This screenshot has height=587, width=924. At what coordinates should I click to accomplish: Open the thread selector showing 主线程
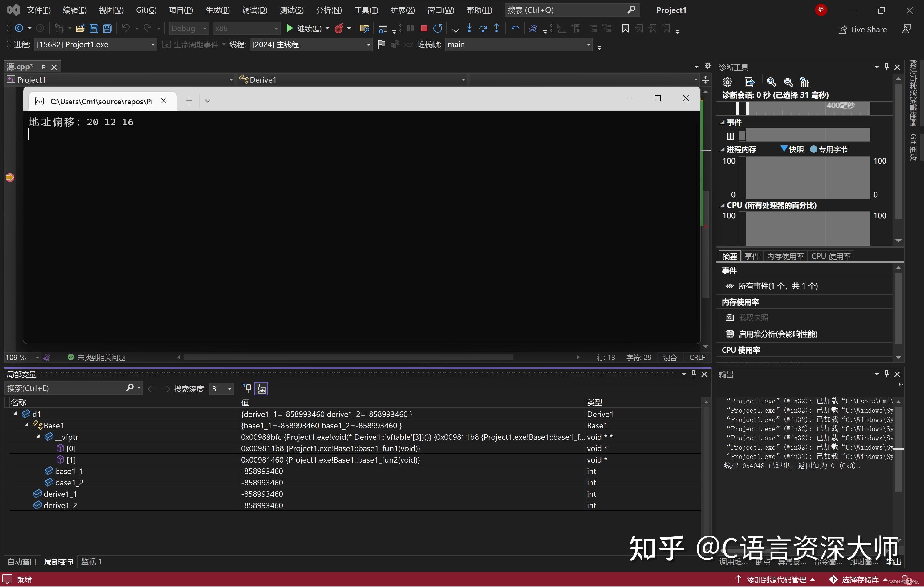(x=311, y=44)
